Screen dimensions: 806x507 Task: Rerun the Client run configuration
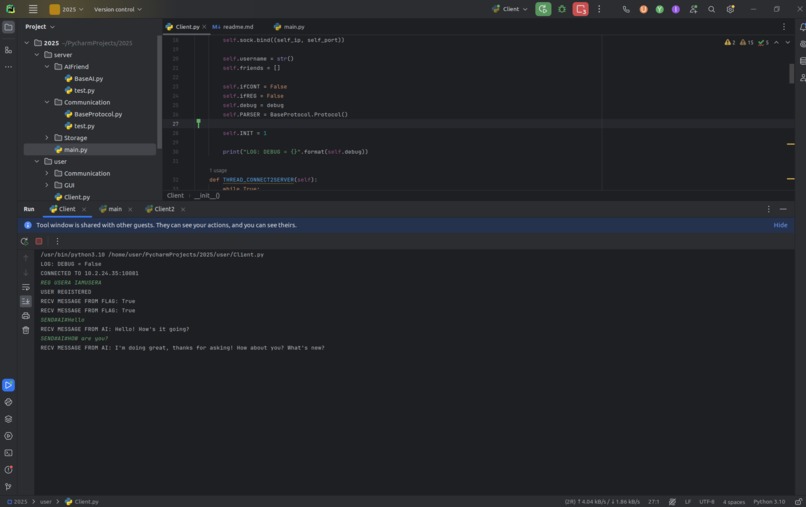[543, 9]
